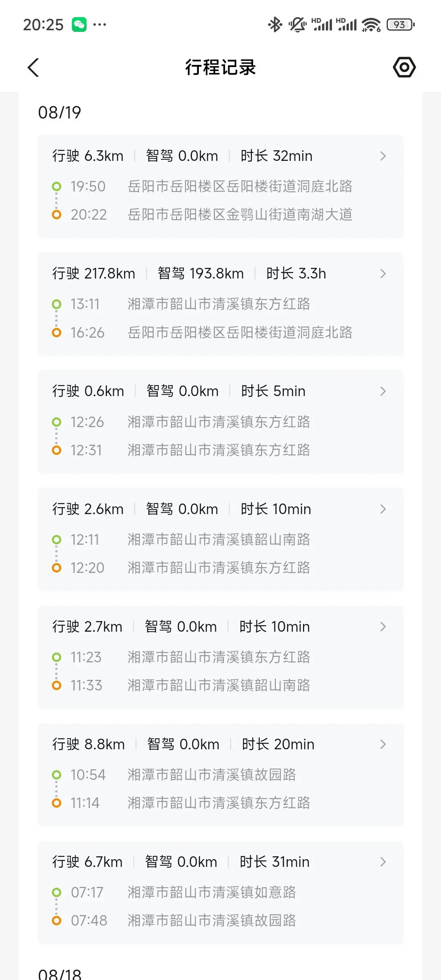Expand the 217.8km trip chevron
This screenshot has height=980, width=441.
(x=383, y=274)
